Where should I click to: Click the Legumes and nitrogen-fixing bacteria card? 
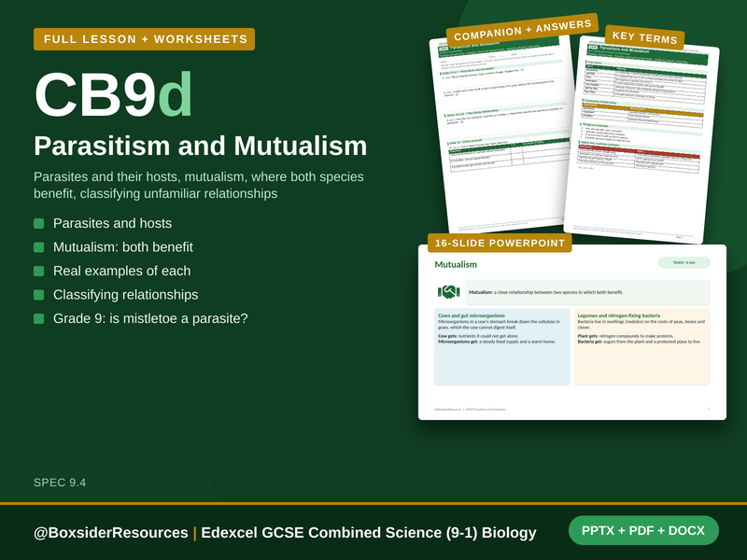(641, 346)
